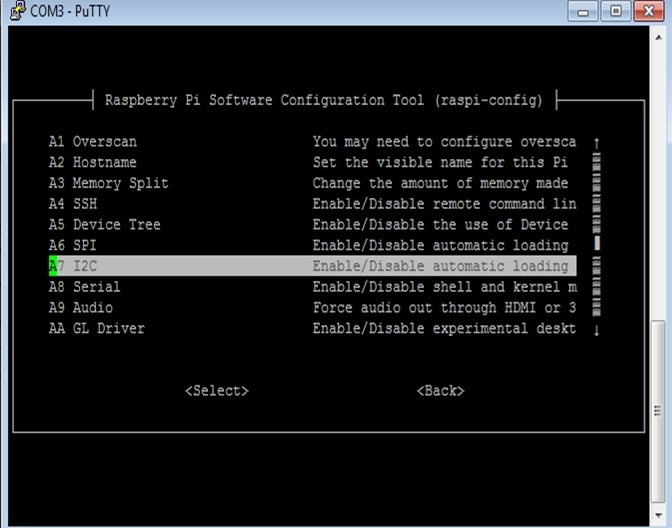Click the PuTTY scrollbar down arrow
This screenshot has width=672, height=528.
[x=658, y=516]
